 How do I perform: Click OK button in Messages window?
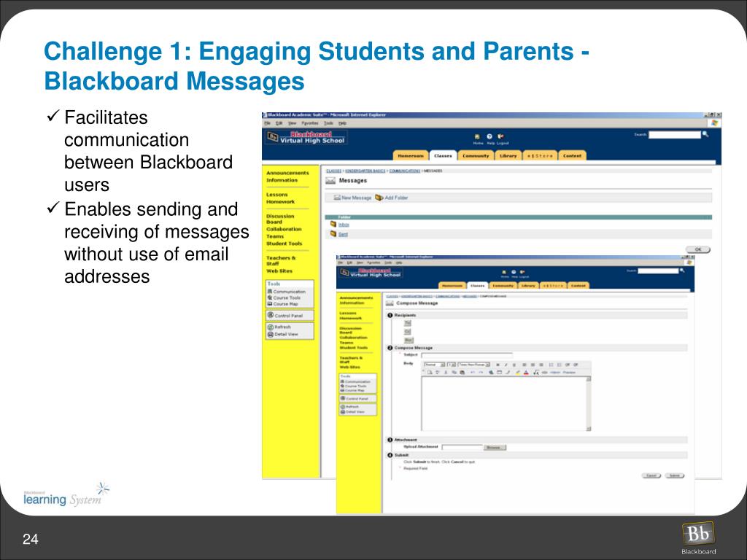[x=698, y=249]
